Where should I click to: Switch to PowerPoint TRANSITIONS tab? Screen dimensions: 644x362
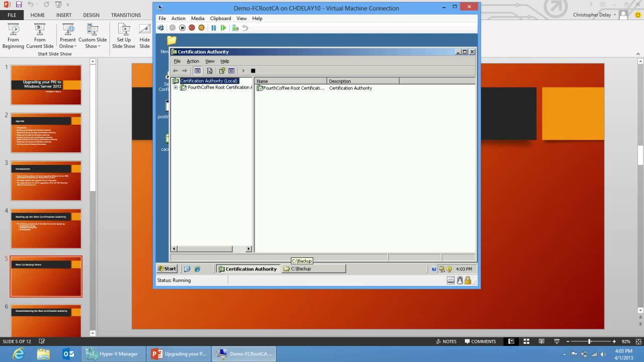coord(126,15)
